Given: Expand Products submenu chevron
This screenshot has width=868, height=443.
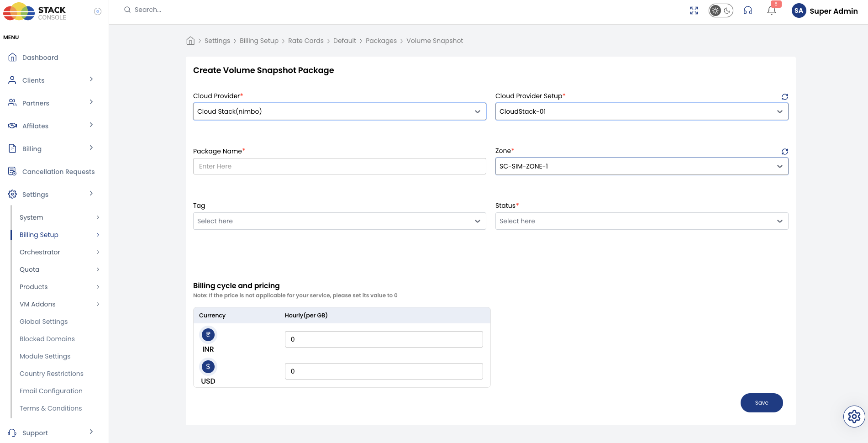Looking at the screenshot, I should (98, 287).
